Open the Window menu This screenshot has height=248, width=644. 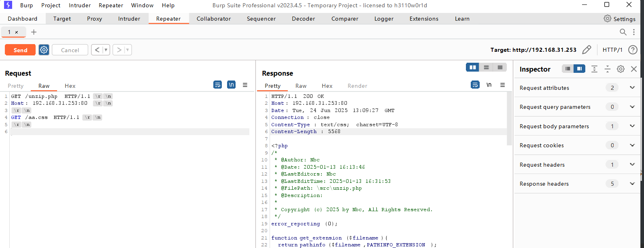142,5
